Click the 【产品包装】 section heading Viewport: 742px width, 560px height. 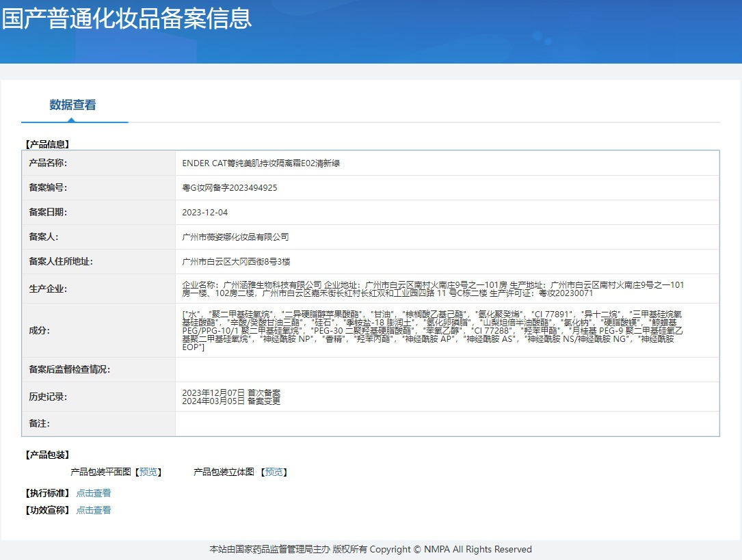(x=47, y=455)
